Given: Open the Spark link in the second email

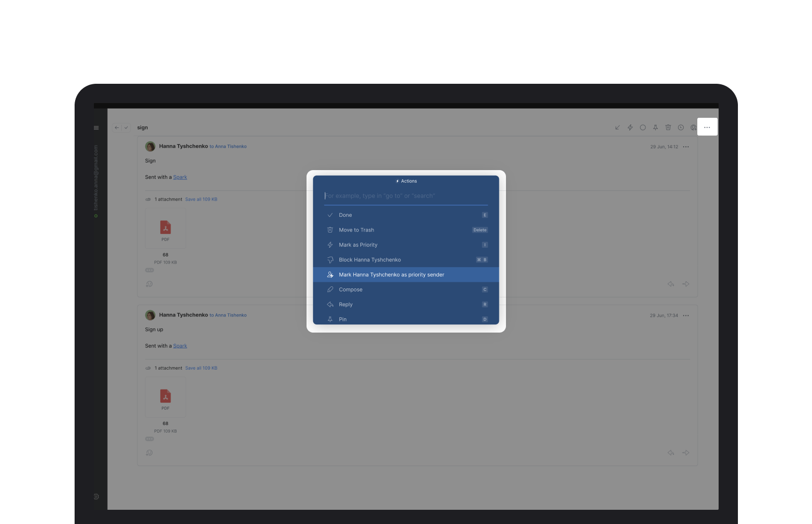Looking at the screenshot, I should tap(180, 346).
